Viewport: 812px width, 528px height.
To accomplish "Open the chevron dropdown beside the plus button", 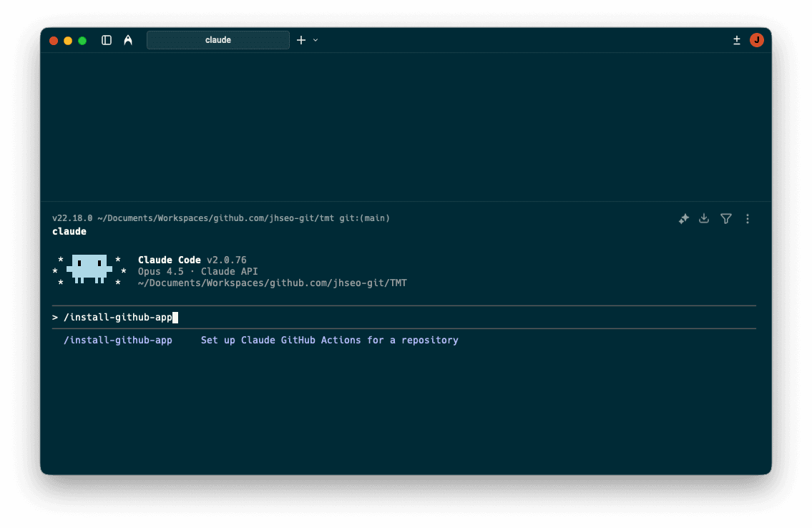I will tap(315, 41).
